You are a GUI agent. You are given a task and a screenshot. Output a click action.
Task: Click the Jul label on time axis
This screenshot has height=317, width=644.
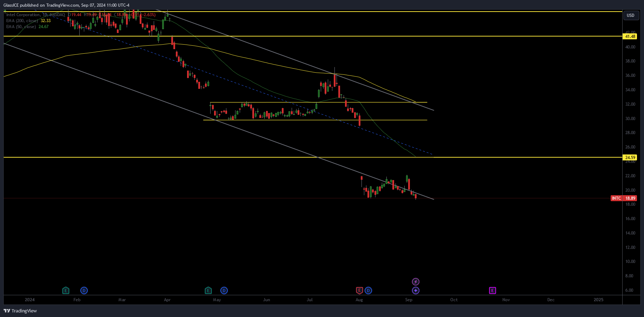[x=310, y=299]
